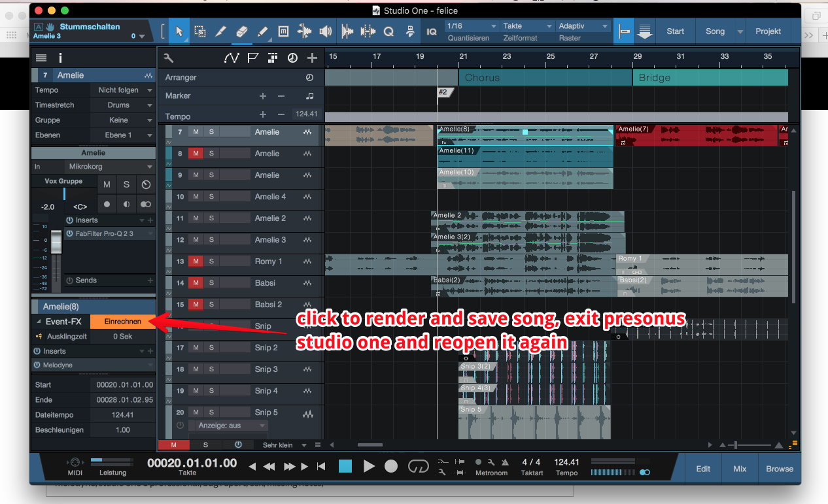Select the Listen (speaker) tool
This screenshot has height=504, width=828.
325,31
